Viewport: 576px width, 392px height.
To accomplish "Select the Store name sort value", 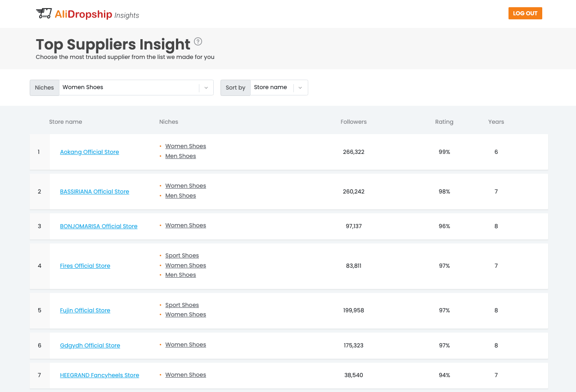I will (270, 87).
